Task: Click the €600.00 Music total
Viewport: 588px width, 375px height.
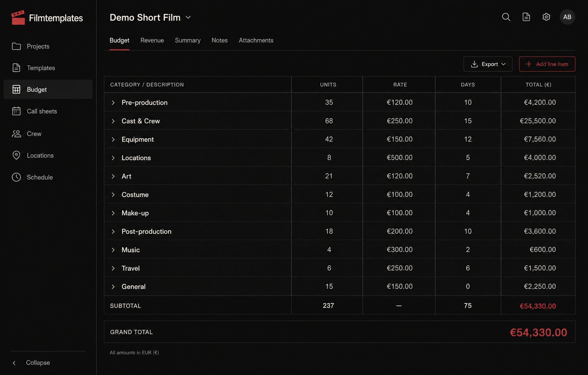Action: 543,249
